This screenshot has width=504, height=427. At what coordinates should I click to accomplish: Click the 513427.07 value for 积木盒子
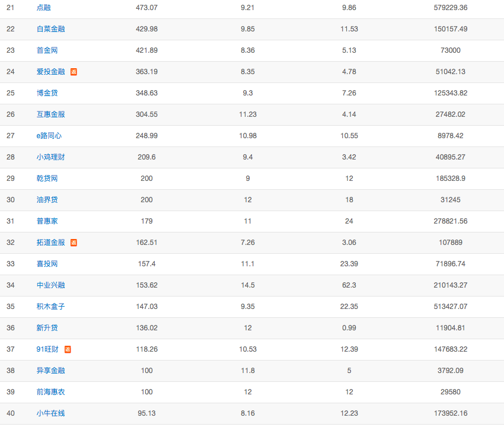click(451, 307)
